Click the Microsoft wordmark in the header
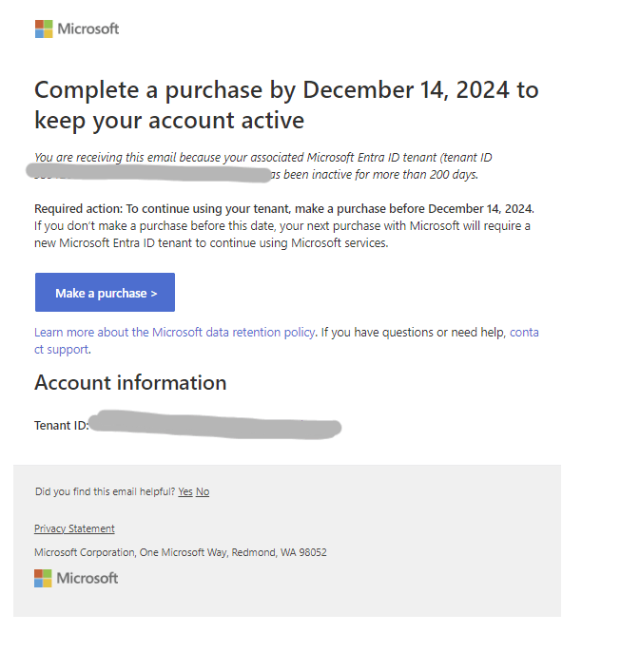Screen dimensions: 621x672 pos(88,29)
